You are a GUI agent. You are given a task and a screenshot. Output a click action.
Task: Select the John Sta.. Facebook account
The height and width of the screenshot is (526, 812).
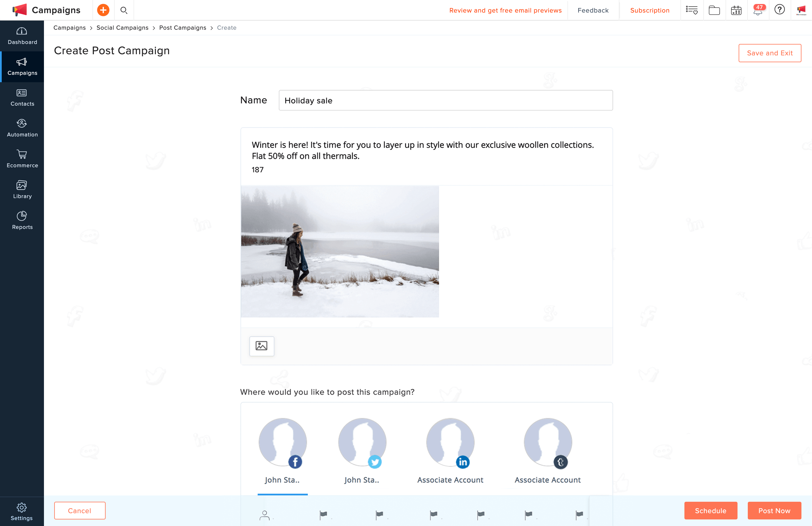coord(283,451)
